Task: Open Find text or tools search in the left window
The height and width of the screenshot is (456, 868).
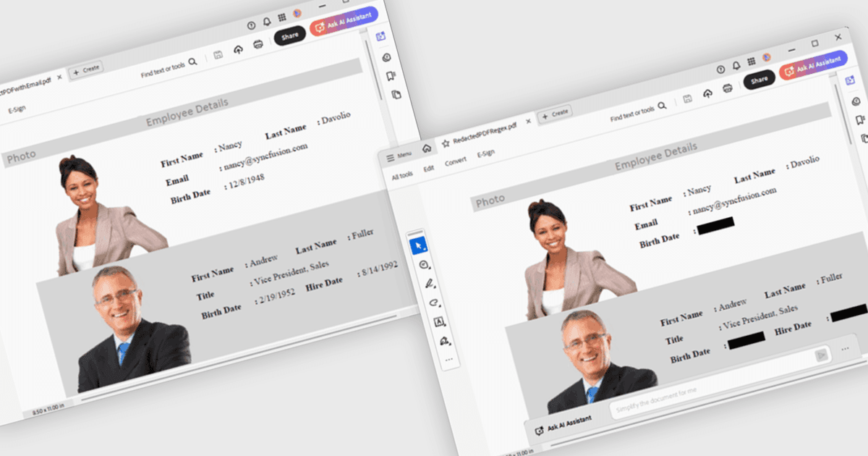Action: (169, 68)
